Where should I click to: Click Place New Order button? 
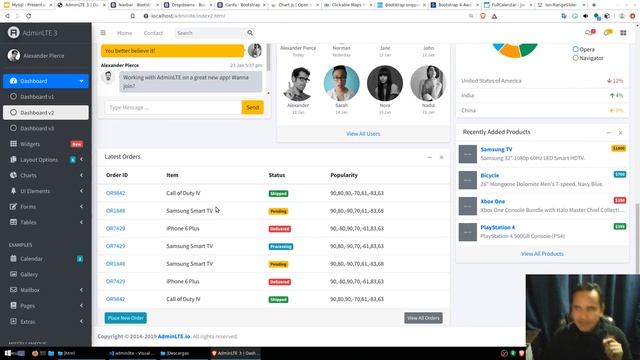tap(126, 318)
